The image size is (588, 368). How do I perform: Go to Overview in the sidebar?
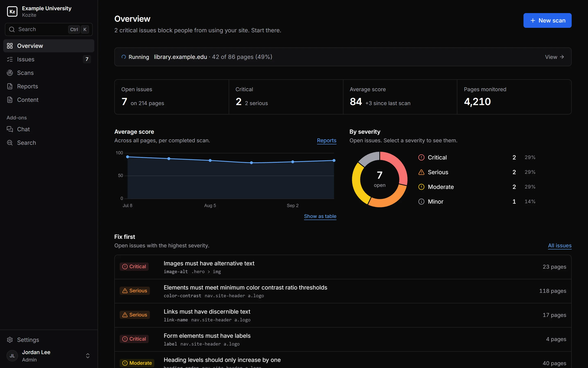(x=49, y=46)
